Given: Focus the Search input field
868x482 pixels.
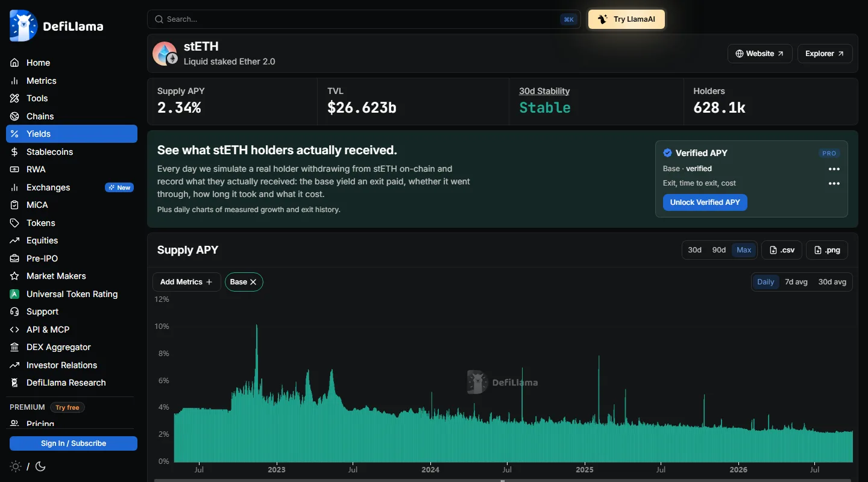Looking at the screenshot, I should (363, 19).
